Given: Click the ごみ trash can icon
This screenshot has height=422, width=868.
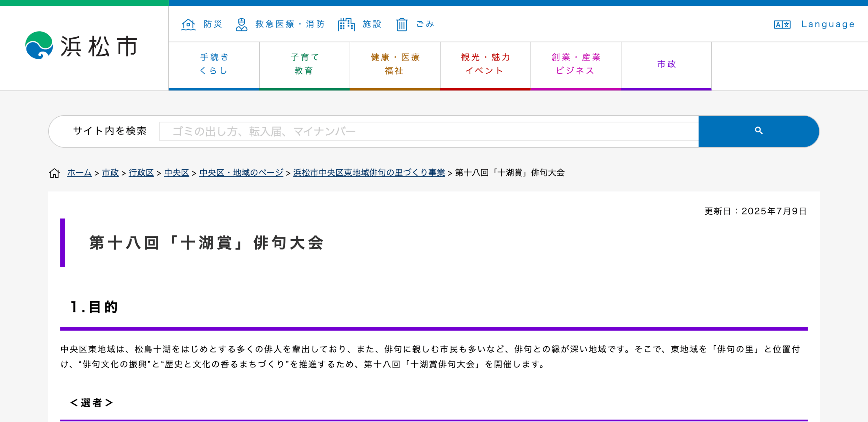Looking at the screenshot, I should coord(402,24).
